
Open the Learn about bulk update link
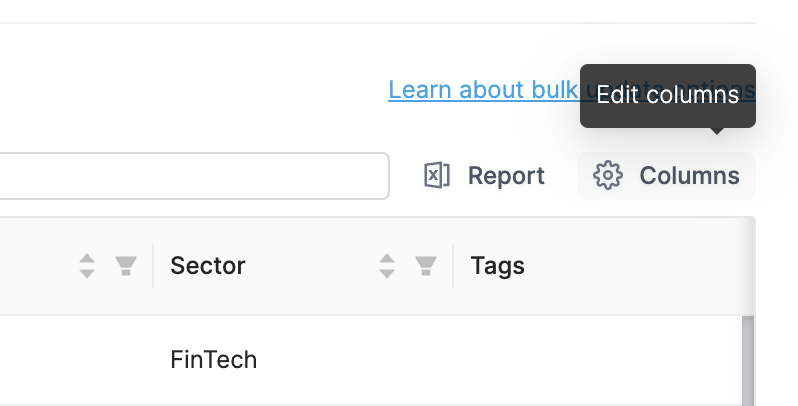click(480, 90)
